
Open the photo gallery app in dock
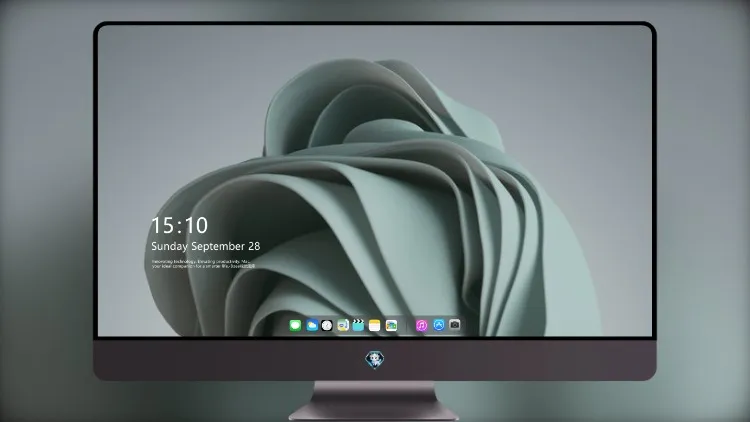(391, 325)
